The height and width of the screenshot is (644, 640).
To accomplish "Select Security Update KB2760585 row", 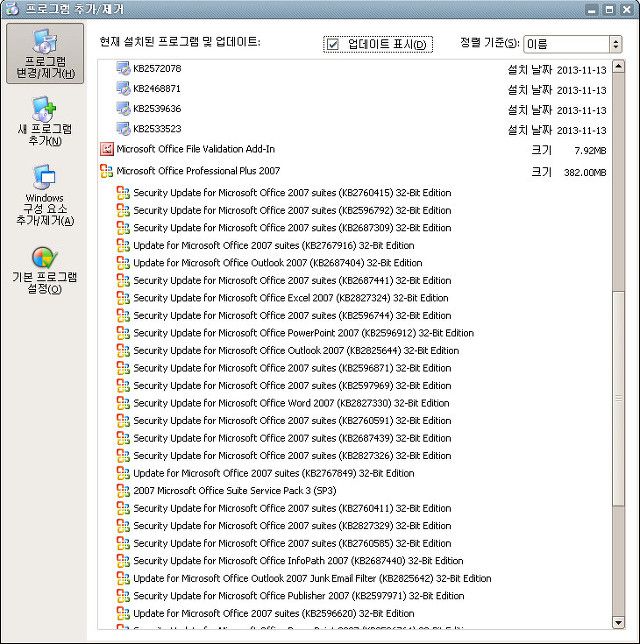I will (x=292, y=543).
